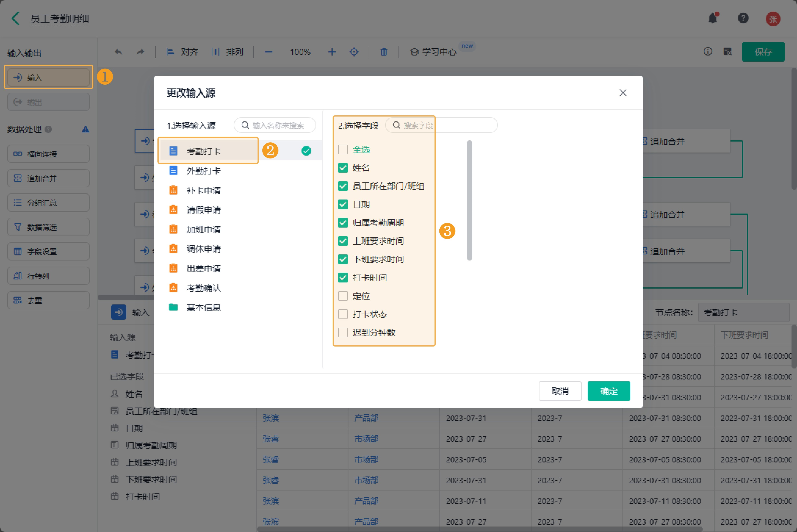Open the help question mark icon
Viewport: 797px width, 532px height.
(743, 18)
